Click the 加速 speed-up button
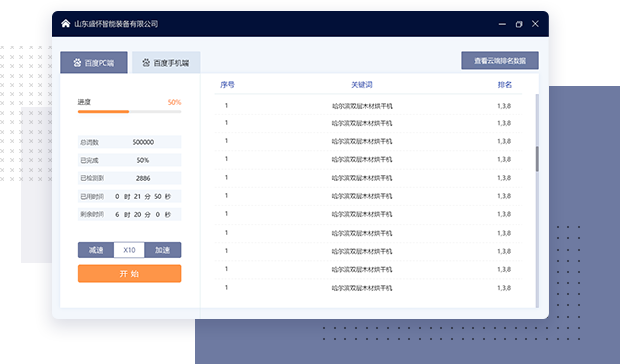 click(x=163, y=250)
